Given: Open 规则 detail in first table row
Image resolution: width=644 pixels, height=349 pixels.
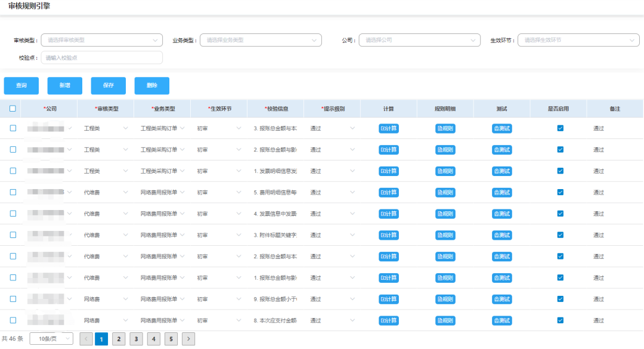Looking at the screenshot, I should tap(445, 128).
